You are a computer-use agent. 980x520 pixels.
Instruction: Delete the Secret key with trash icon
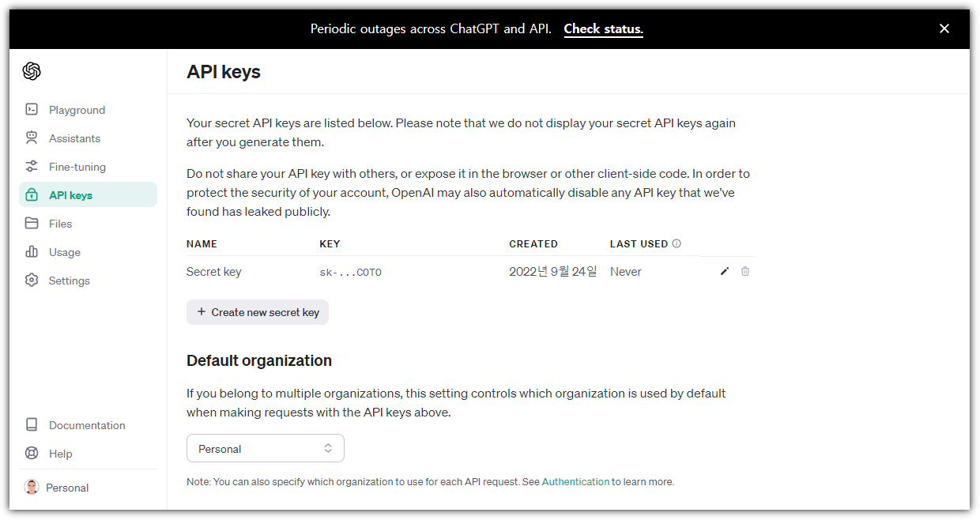(745, 272)
